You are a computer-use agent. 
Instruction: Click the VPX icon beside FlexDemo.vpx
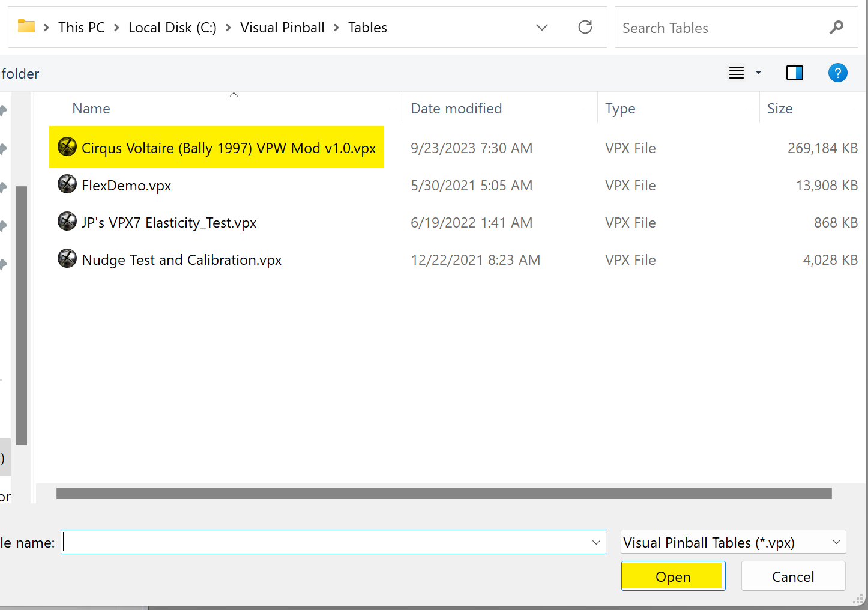67,184
